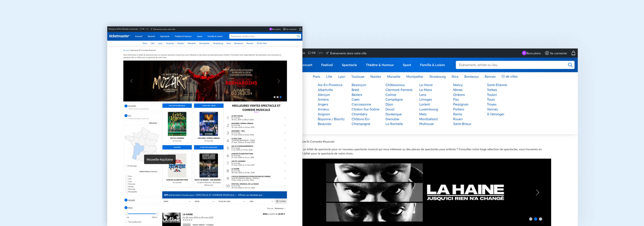Go to next slide on Mozart banner

click(278, 81)
